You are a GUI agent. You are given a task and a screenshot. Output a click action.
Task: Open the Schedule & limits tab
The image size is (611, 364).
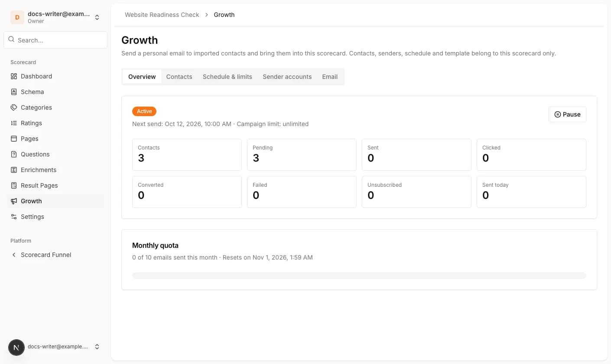coord(227,77)
